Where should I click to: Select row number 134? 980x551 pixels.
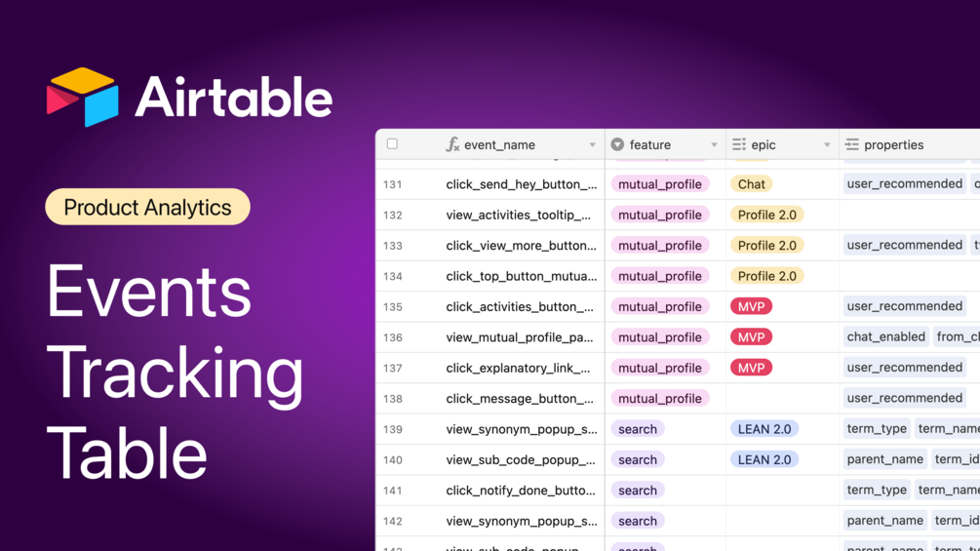[393, 276]
